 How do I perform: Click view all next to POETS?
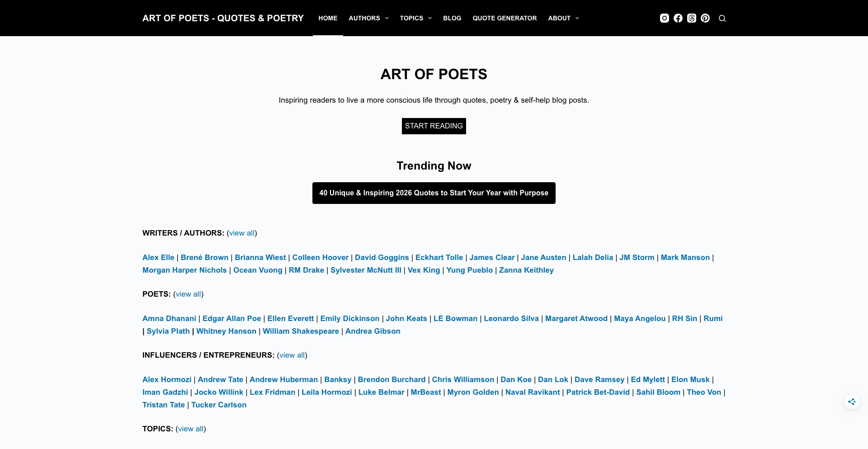tap(188, 294)
